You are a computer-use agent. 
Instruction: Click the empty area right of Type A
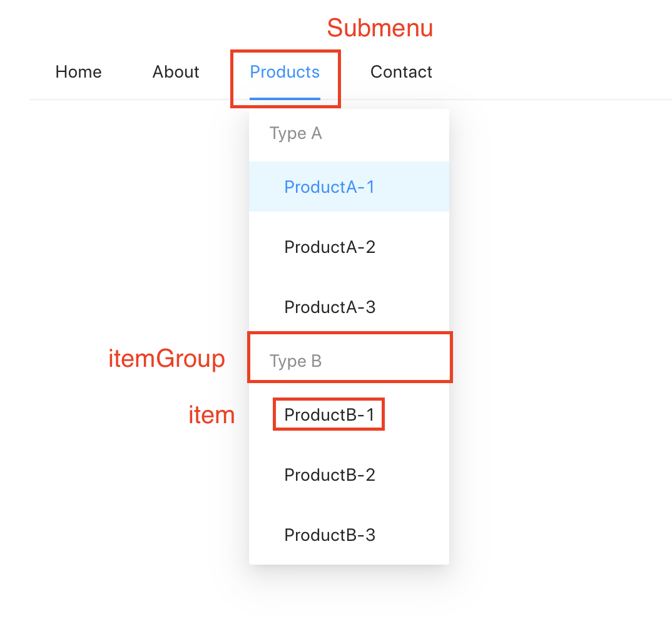pyautogui.click(x=388, y=133)
